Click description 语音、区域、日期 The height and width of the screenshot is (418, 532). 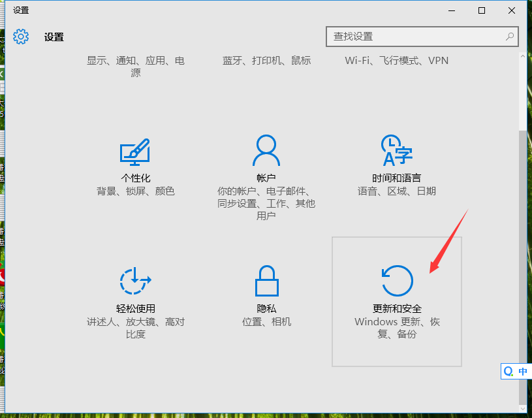pos(397,191)
